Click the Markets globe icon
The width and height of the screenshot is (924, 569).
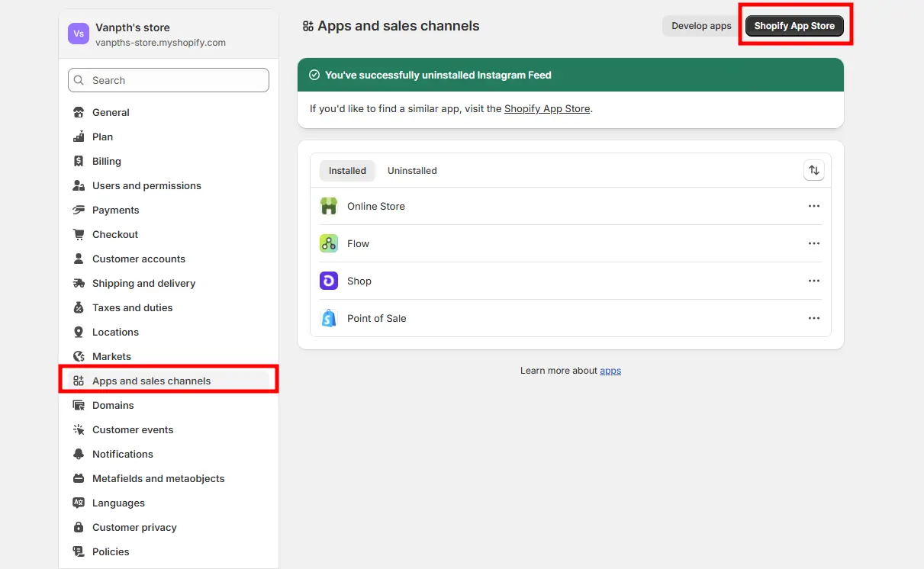pos(79,356)
